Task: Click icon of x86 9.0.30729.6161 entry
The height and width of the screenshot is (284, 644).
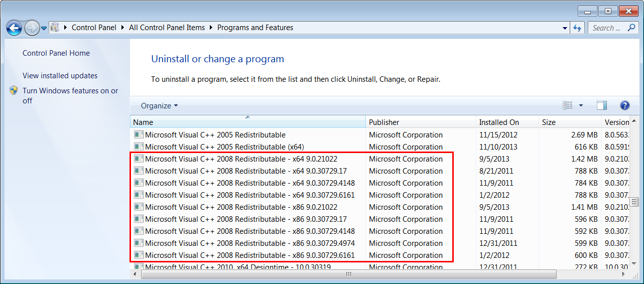Action: (x=139, y=255)
